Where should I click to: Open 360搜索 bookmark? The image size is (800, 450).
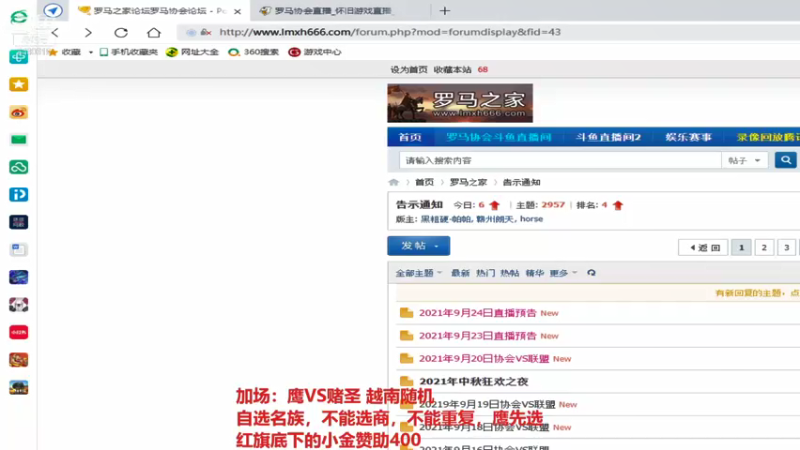(x=254, y=52)
